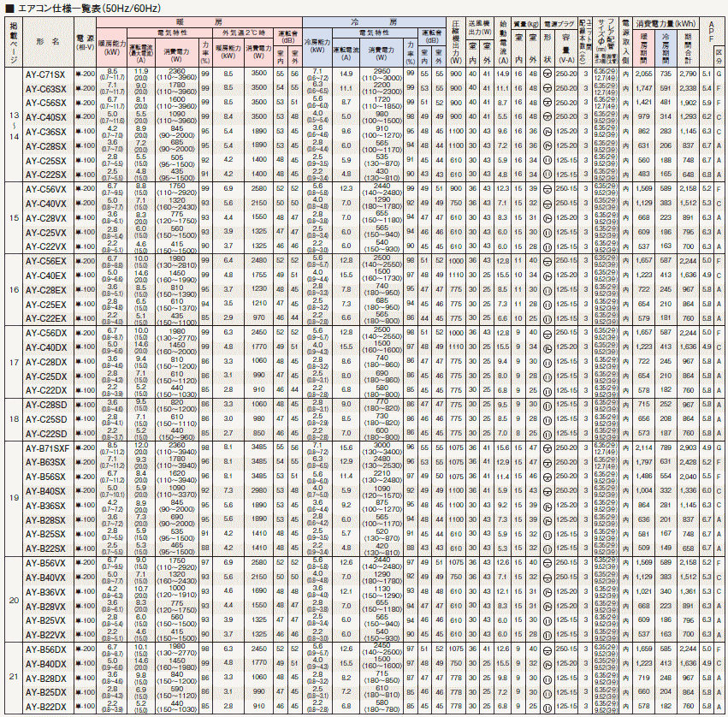Pick the AY-C40EX row label
The image size is (728, 717).
pyautogui.click(x=45, y=276)
